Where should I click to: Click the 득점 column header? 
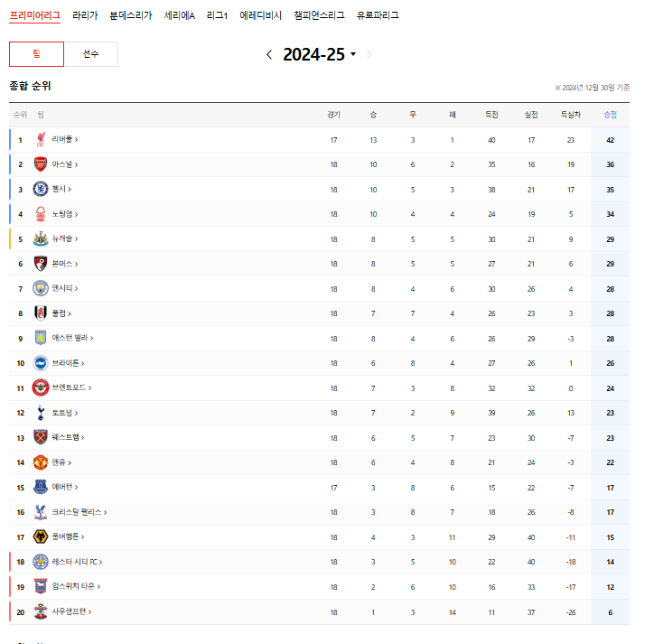(491, 115)
